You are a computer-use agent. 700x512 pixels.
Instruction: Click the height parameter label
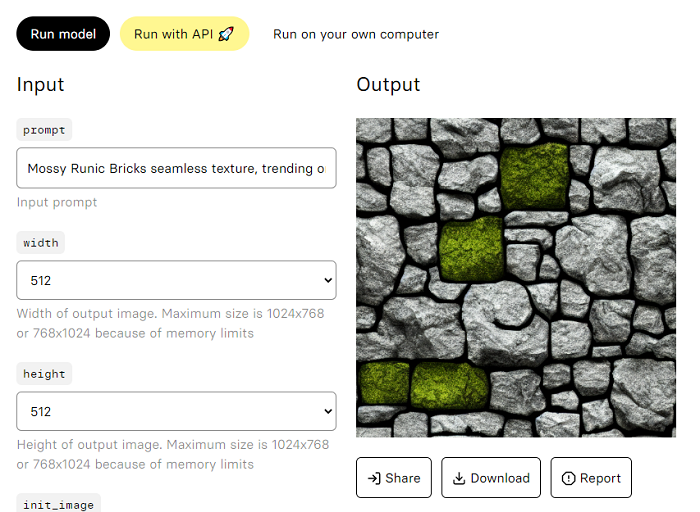point(44,374)
